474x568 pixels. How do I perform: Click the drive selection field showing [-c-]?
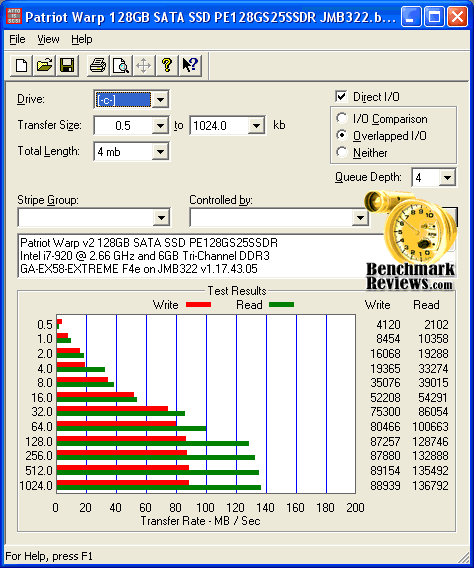(123, 100)
